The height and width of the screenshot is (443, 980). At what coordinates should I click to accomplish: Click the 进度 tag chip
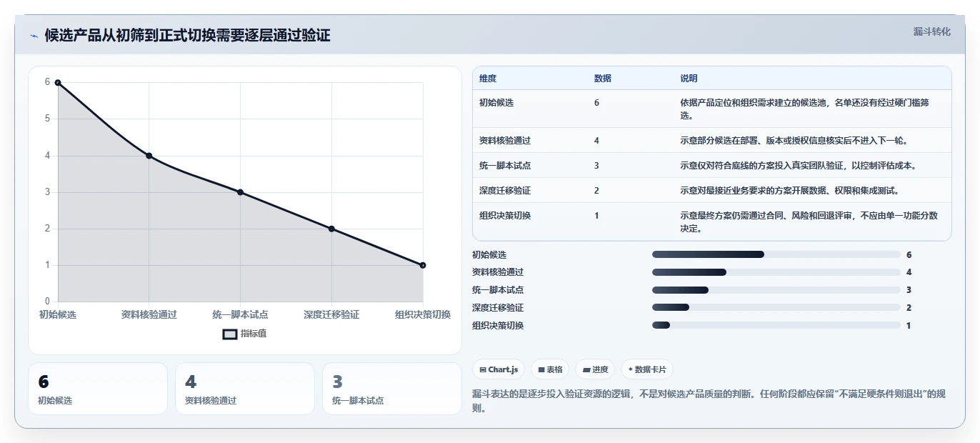595,369
